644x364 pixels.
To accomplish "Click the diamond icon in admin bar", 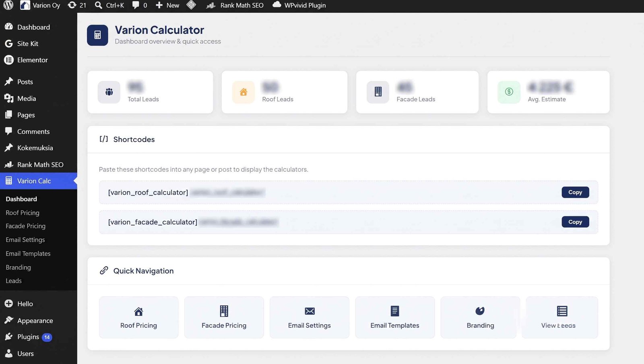I will click(192, 5).
